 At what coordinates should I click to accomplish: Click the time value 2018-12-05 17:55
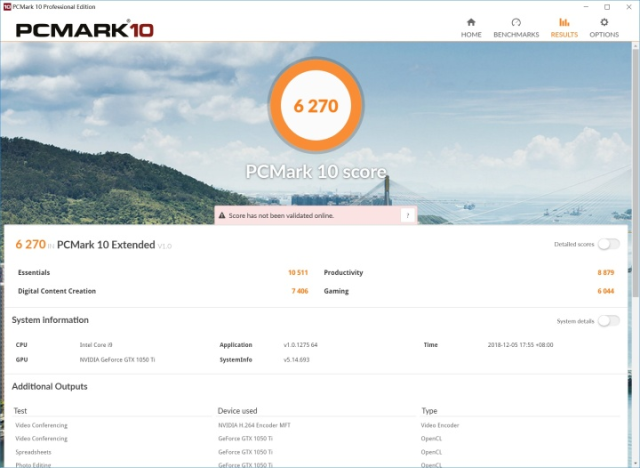click(520, 345)
